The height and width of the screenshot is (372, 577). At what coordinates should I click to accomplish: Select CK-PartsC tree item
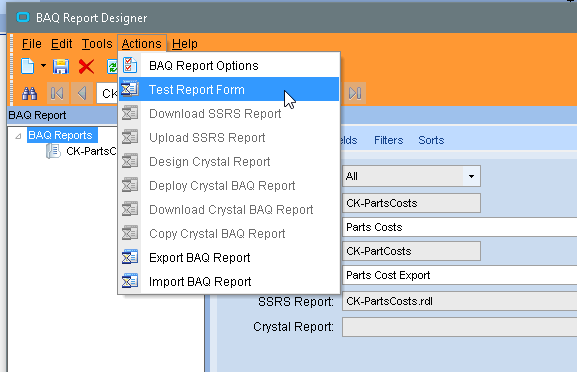(x=91, y=151)
